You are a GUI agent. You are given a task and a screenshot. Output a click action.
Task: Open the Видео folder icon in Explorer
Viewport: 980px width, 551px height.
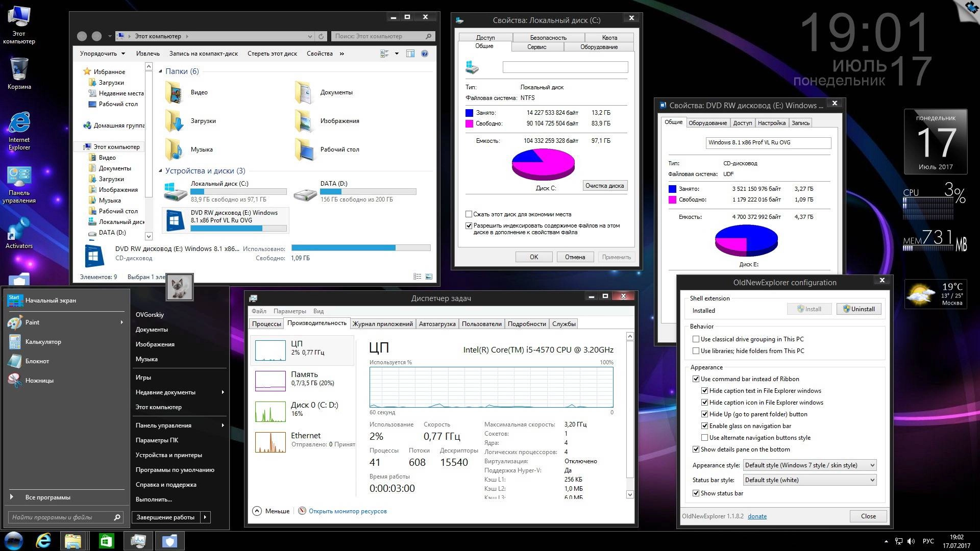(174, 93)
